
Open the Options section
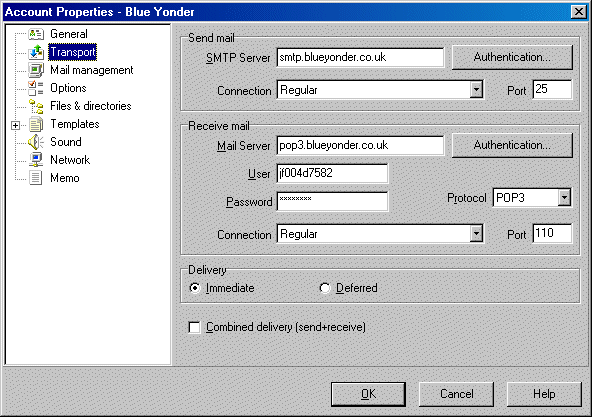click(68, 88)
